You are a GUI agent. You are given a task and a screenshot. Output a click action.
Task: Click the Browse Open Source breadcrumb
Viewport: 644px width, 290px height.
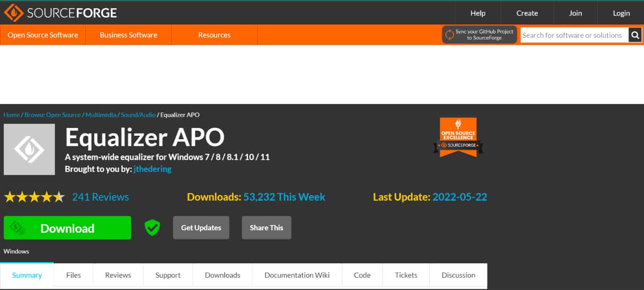(x=52, y=115)
